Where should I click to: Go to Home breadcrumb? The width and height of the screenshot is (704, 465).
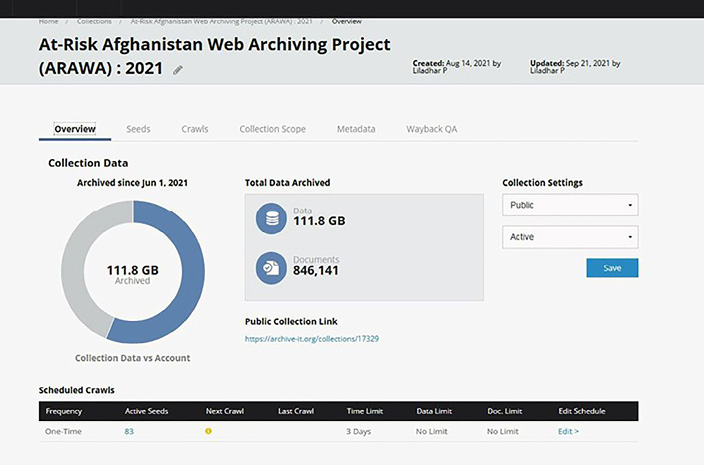[x=48, y=21]
